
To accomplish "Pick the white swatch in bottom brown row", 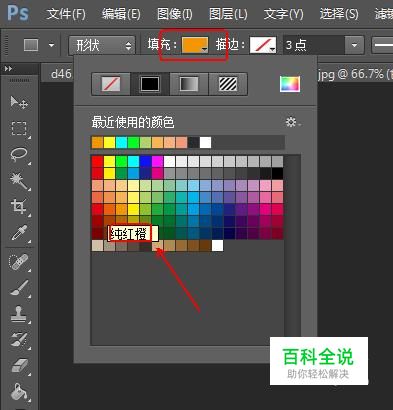I will tap(217, 246).
